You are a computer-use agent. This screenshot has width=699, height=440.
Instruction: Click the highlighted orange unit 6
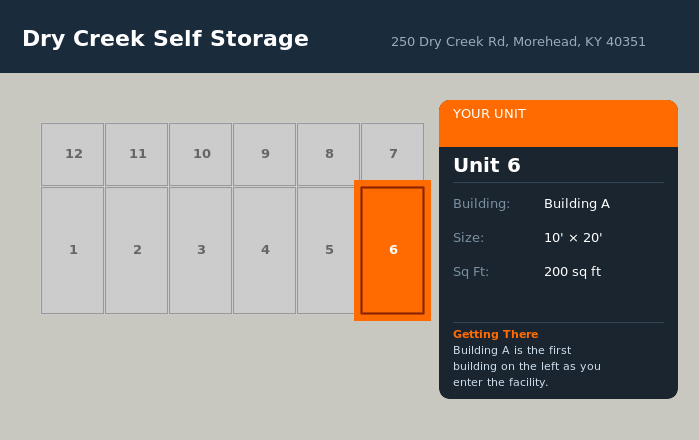(x=392, y=250)
